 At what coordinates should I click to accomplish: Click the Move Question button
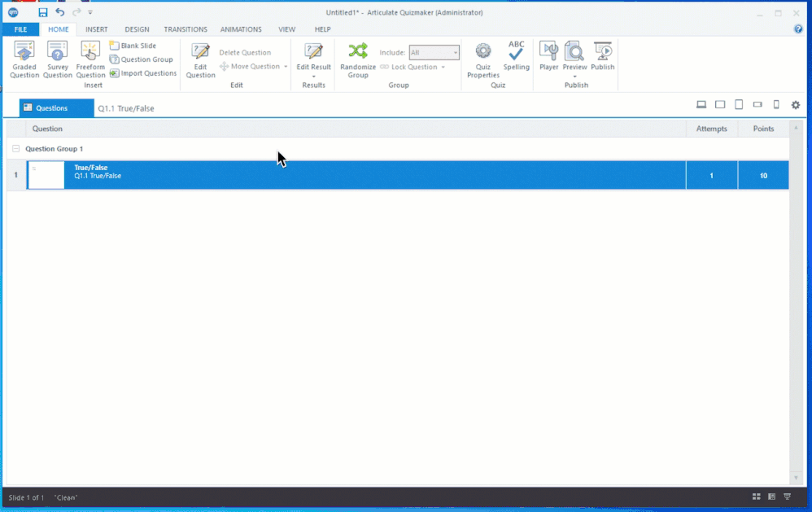(250, 66)
